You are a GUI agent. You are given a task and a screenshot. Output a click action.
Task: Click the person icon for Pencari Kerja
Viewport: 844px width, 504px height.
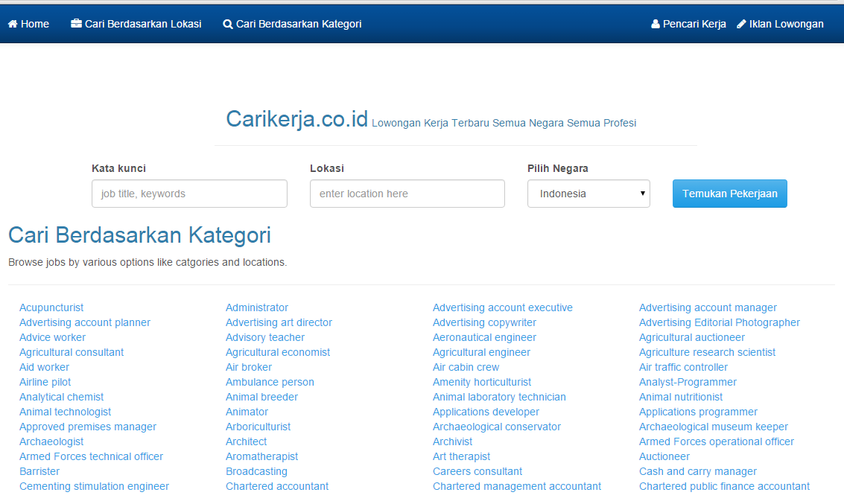tap(656, 24)
